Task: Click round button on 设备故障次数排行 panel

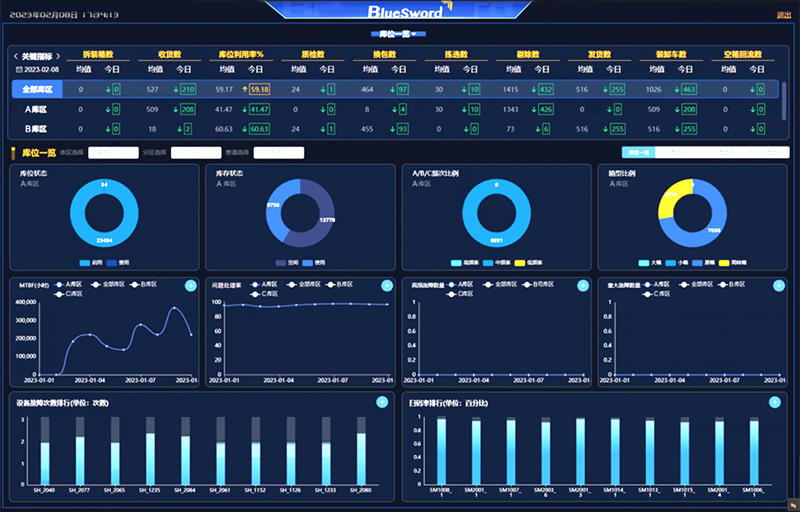Action: [x=381, y=402]
